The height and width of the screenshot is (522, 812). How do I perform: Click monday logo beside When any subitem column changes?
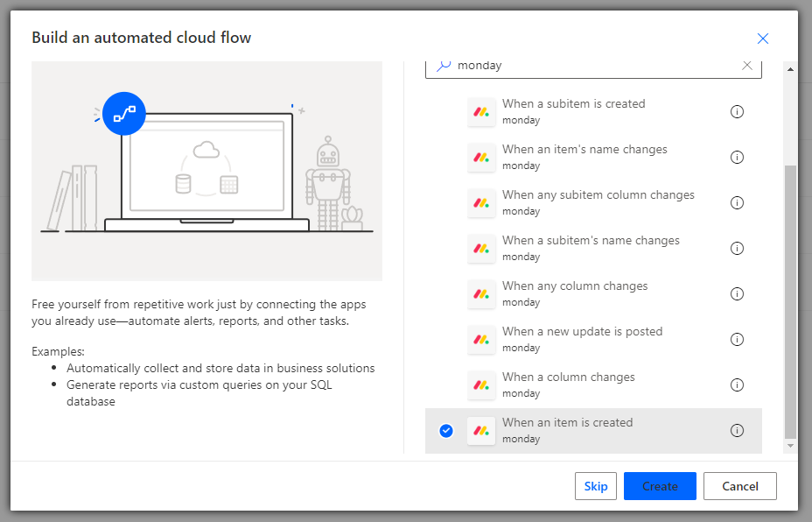tap(481, 202)
